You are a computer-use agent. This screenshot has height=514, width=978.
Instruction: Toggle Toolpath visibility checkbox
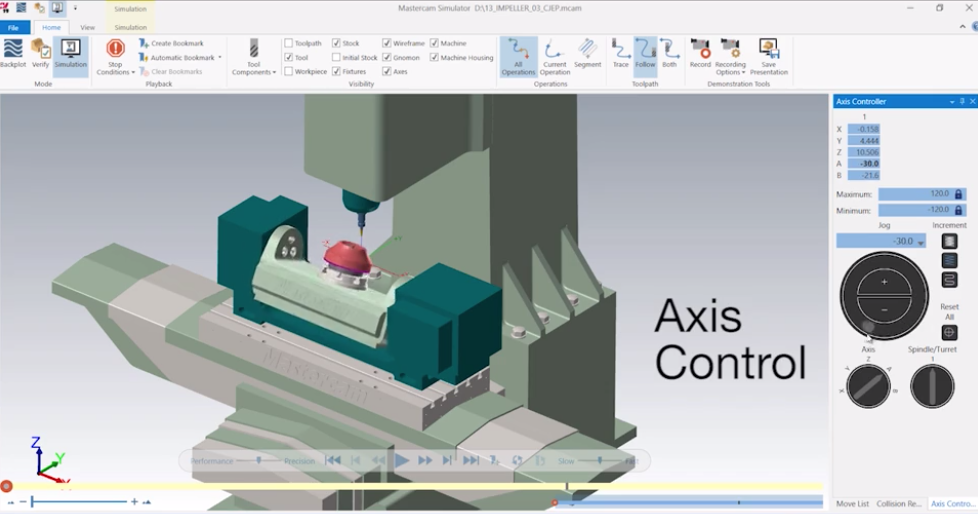(288, 43)
